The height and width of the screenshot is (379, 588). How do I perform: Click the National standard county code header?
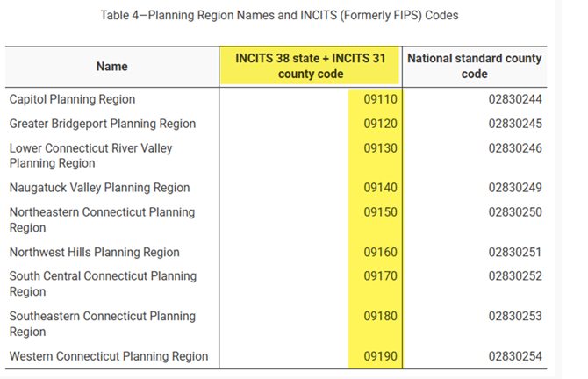pyautogui.click(x=475, y=66)
